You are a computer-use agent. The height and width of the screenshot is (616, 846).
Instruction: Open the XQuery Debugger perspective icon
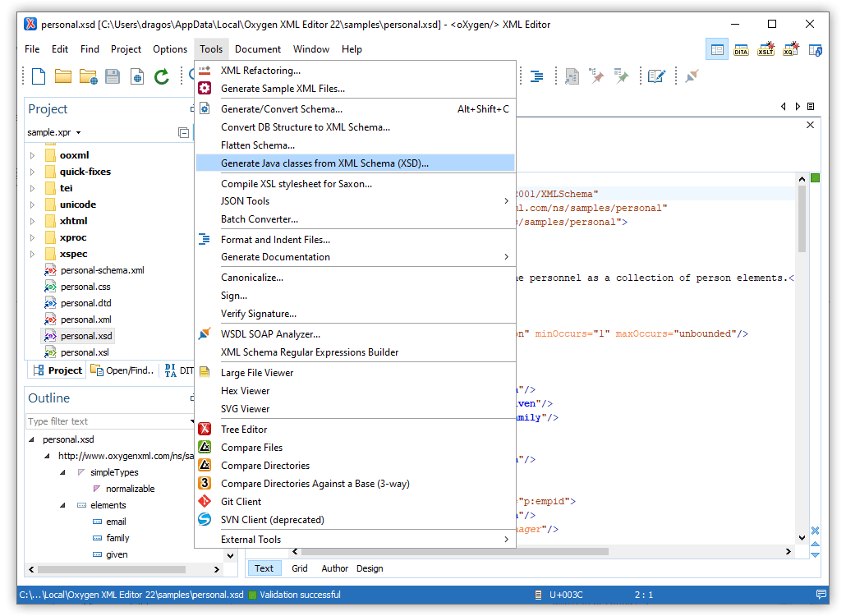pyautogui.click(x=790, y=49)
